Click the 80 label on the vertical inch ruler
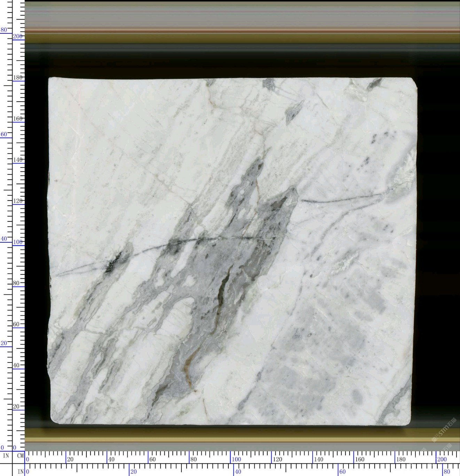Image resolution: width=460 pixels, height=476 pixels. pos(4,30)
